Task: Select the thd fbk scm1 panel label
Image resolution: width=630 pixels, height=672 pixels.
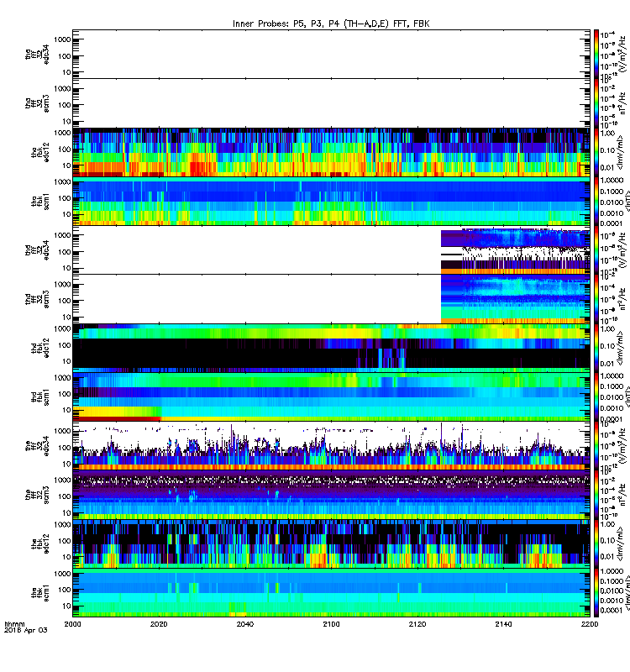Action: 40,396
